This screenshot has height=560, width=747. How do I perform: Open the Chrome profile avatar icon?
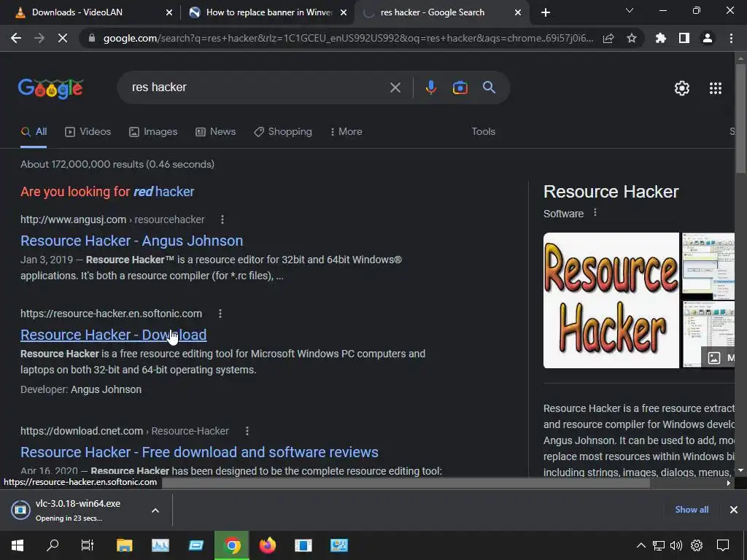[708, 38]
